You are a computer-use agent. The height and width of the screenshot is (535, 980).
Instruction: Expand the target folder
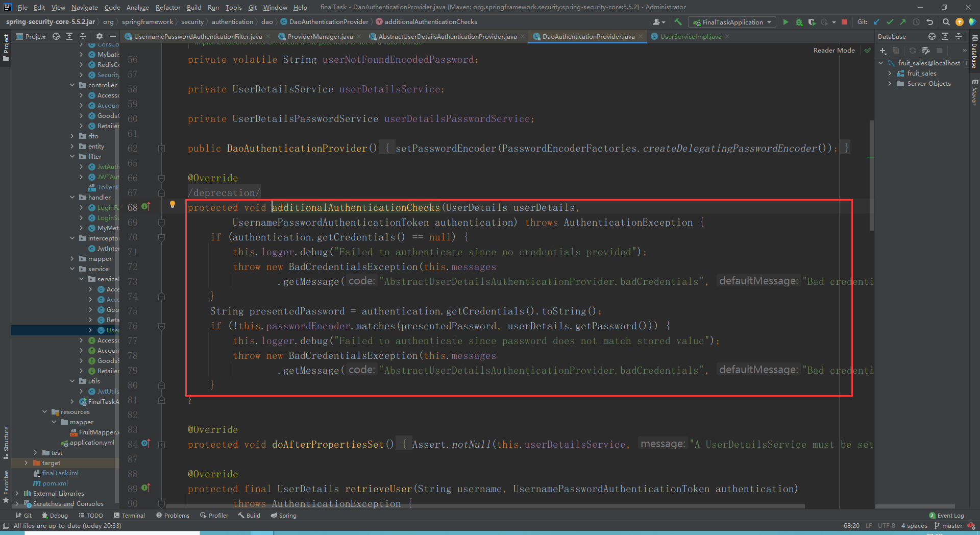[26, 463]
